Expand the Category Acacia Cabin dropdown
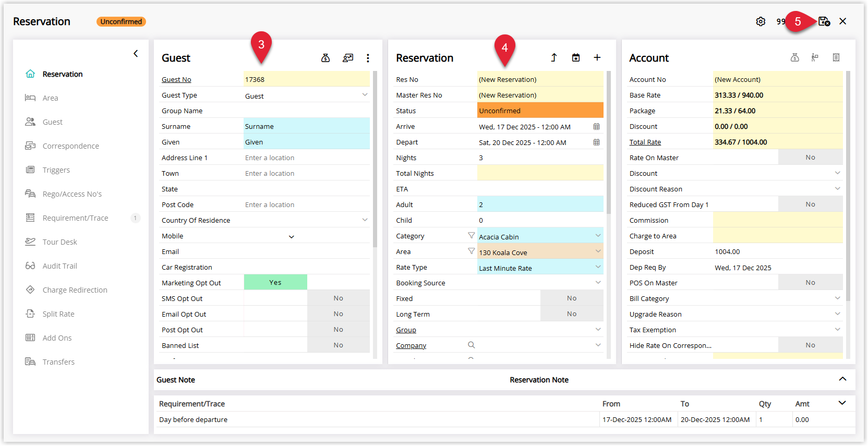This screenshot has height=446, width=868. [x=598, y=236]
